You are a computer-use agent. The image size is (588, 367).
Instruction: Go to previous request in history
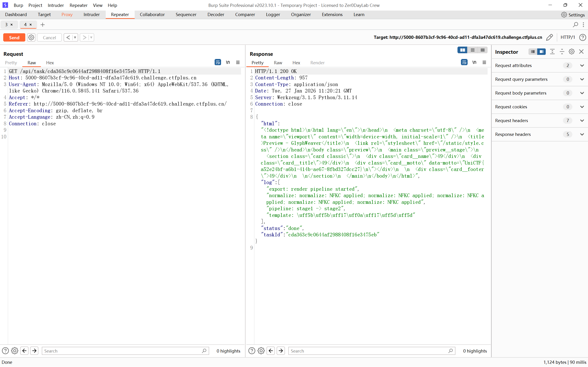tap(68, 37)
